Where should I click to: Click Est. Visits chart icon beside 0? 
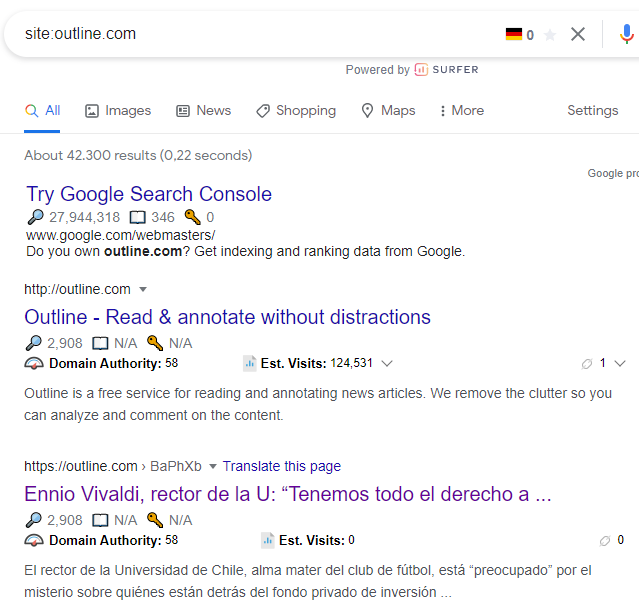click(268, 540)
